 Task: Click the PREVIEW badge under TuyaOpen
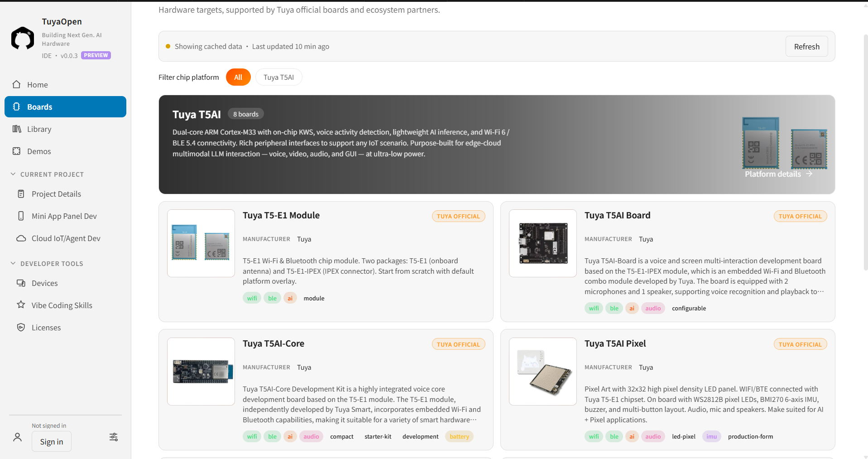click(96, 55)
